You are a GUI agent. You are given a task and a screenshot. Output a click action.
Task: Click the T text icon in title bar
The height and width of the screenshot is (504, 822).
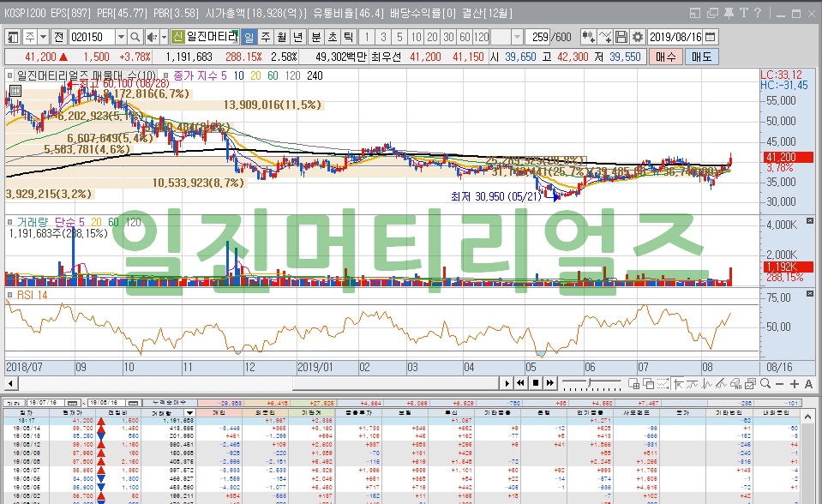tap(744, 13)
